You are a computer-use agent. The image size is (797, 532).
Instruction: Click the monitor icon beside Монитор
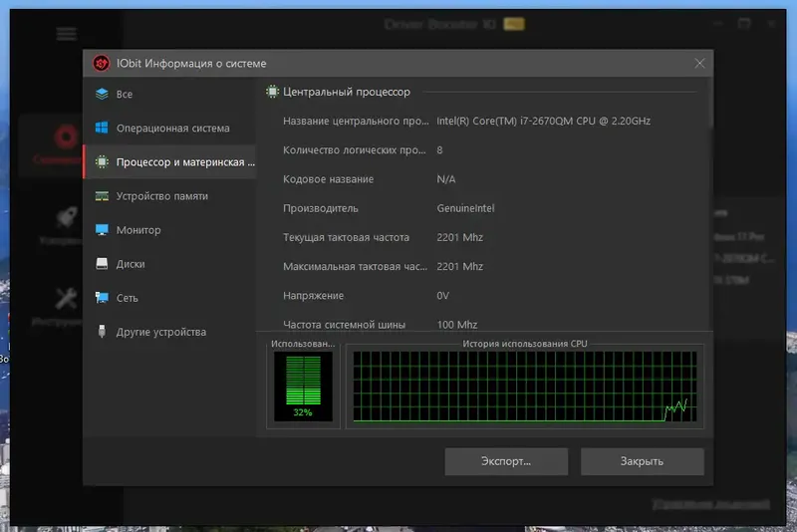102,230
